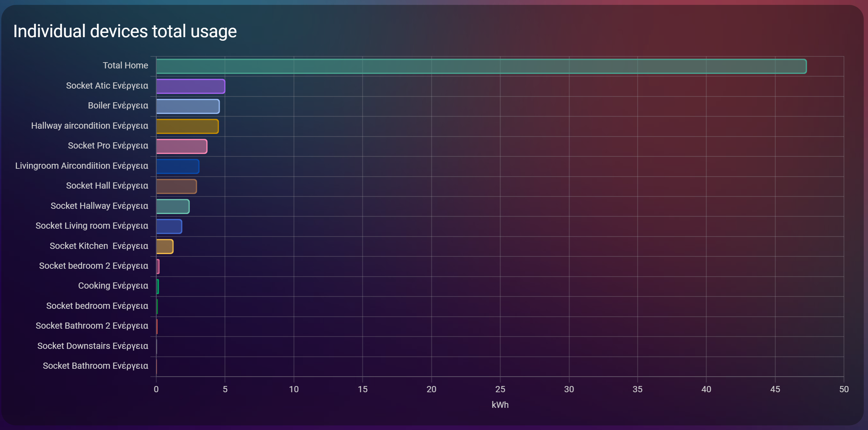Image resolution: width=868 pixels, height=430 pixels.
Task: Click the Socket Bathroom Ενέργεια label
Action: [95, 366]
